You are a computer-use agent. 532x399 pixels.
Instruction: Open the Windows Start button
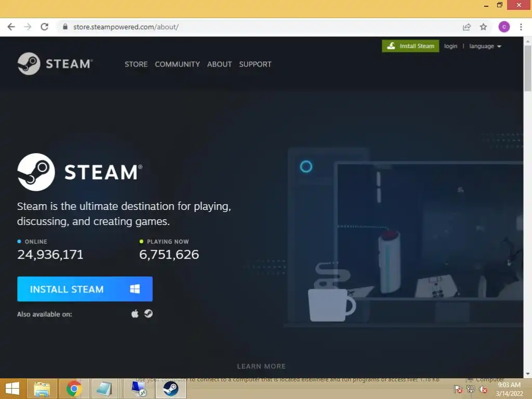pyautogui.click(x=12, y=389)
